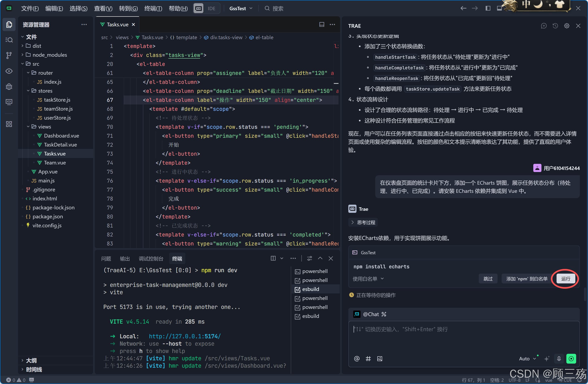Click the microphone voice input icon

pyautogui.click(x=559, y=358)
